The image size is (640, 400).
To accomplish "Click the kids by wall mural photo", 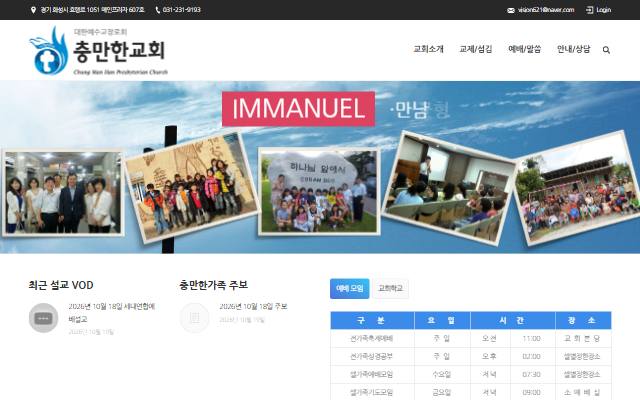I will 191,187.
